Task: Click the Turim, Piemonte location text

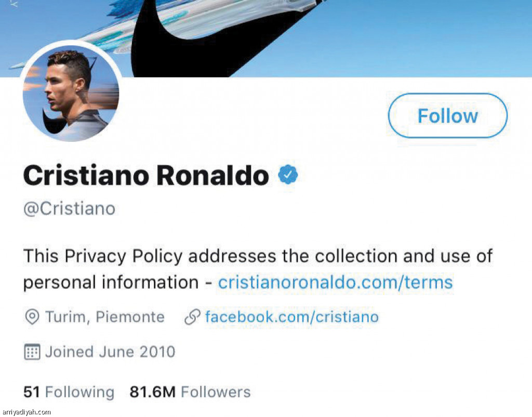Action: pos(104,317)
